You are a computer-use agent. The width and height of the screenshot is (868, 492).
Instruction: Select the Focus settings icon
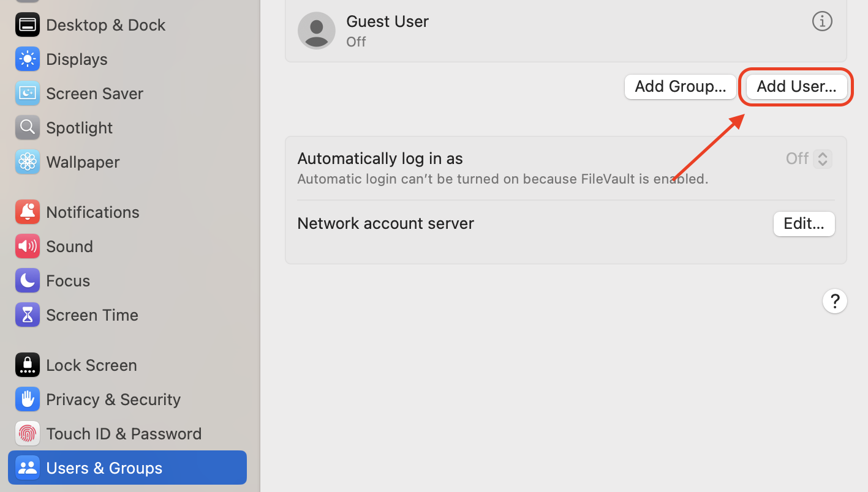coord(67,280)
